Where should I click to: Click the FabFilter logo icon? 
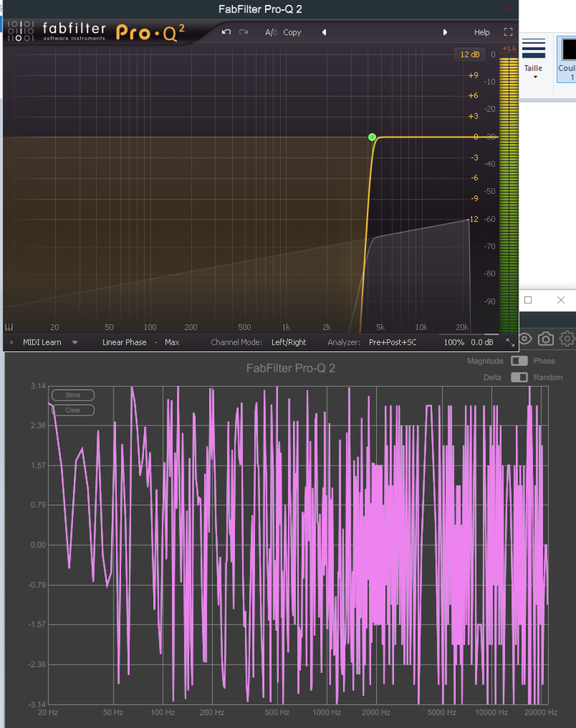pos(21,31)
